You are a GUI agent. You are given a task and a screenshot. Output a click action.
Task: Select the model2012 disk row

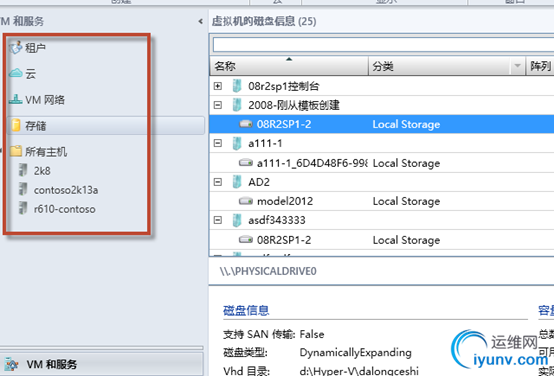pos(382,201)
